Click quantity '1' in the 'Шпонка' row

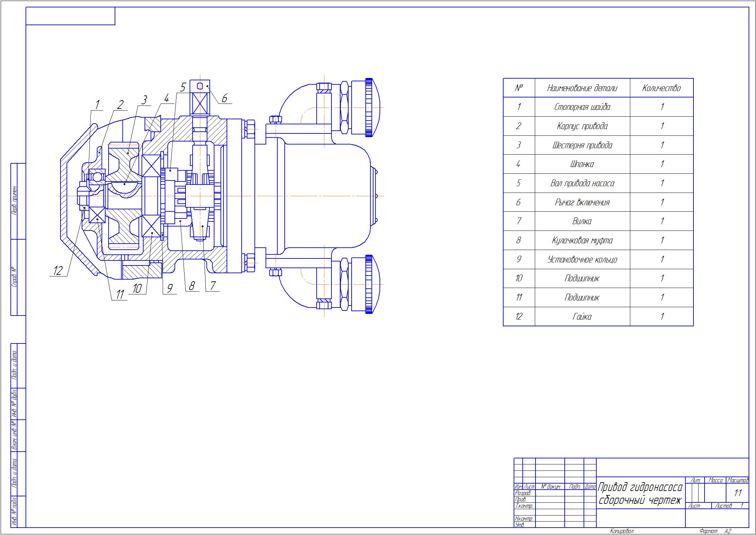point(662,164)
